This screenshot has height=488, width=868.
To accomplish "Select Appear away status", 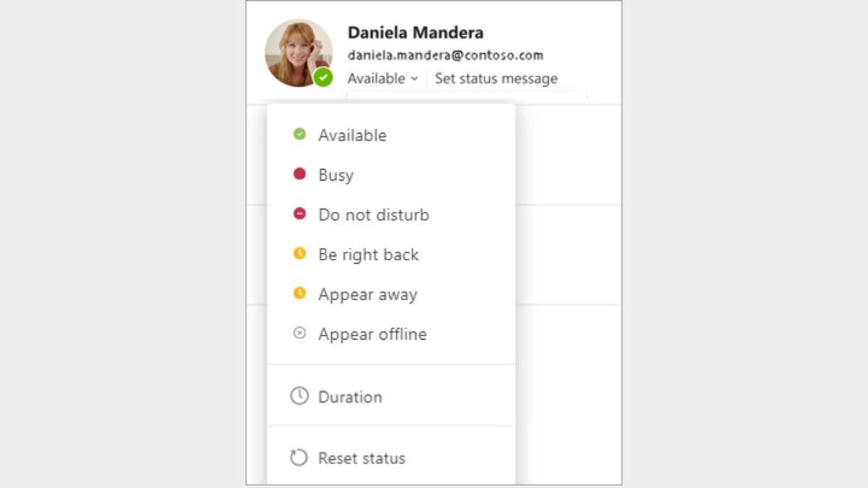I will click(367, 294).
